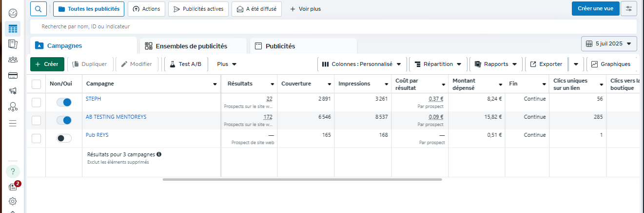This screenshot has height=213, width=644.
Task: Switch to Ensembles de publicités tab
Action: pyautogui.click(x=191, y=46)
